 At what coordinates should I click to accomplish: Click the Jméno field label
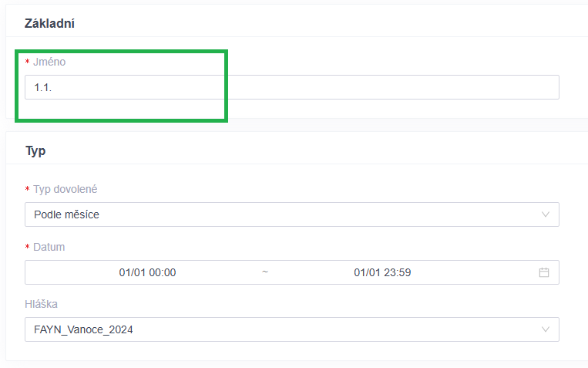pos(49,62)
